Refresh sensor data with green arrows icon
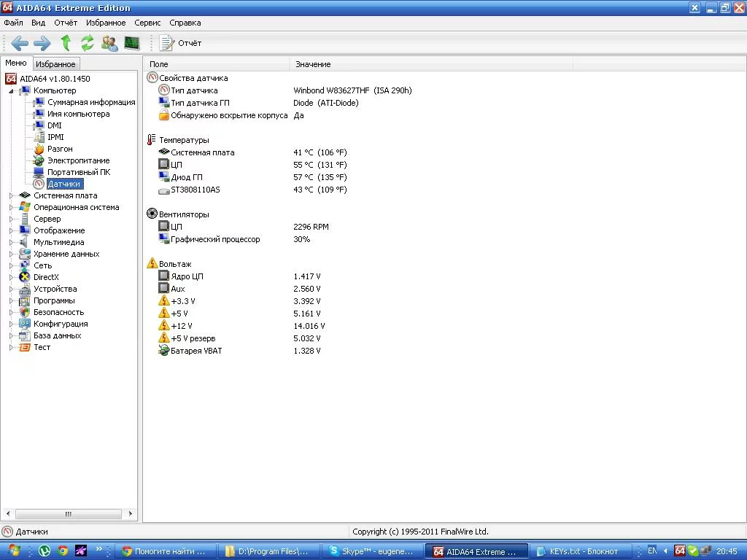 point(88,43)
